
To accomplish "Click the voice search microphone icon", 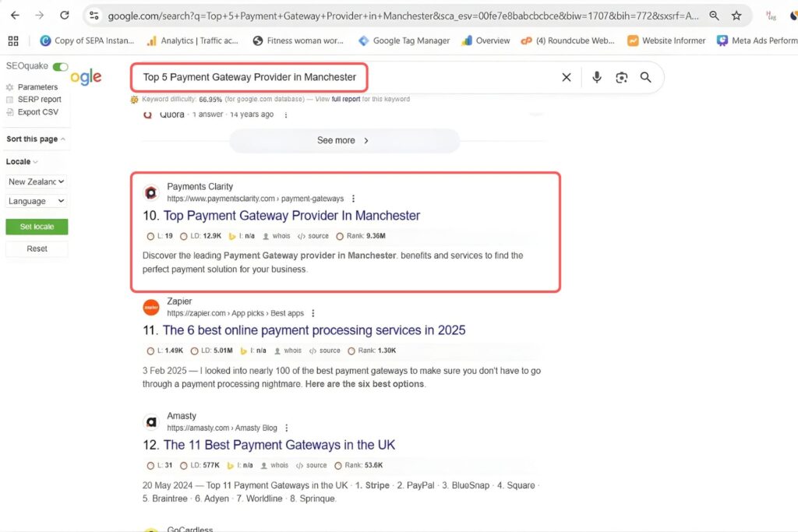I will coord(596,77).
